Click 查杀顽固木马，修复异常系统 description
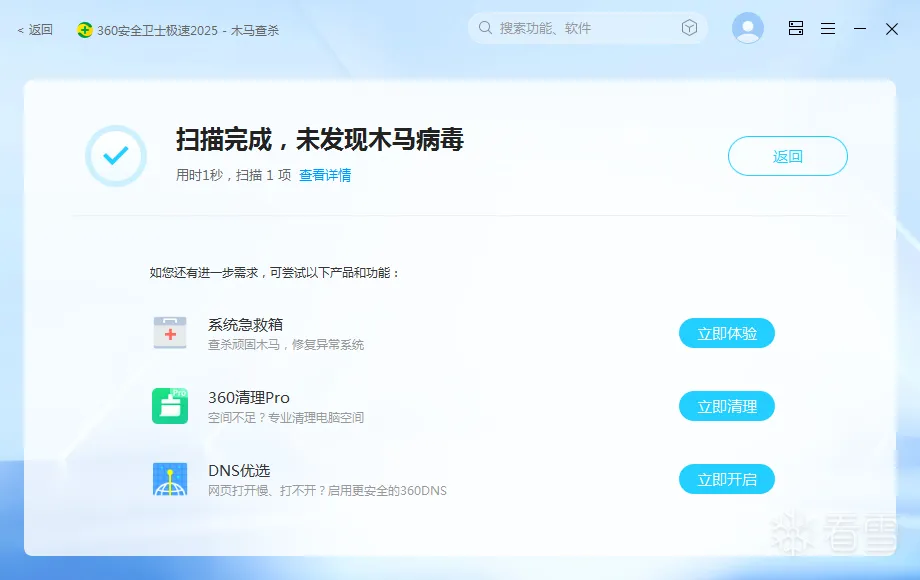The image size is (920, 580). pos(286,345)
